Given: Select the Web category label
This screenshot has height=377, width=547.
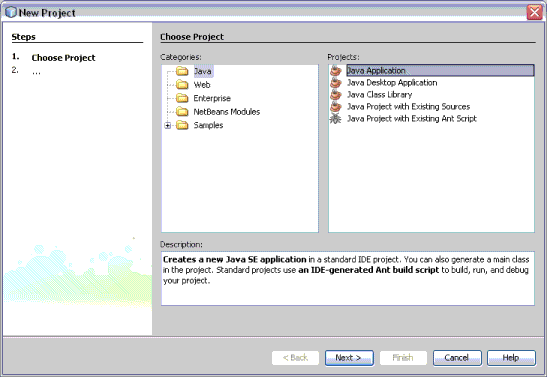Looking at the screenshot, I should [202, 85].
